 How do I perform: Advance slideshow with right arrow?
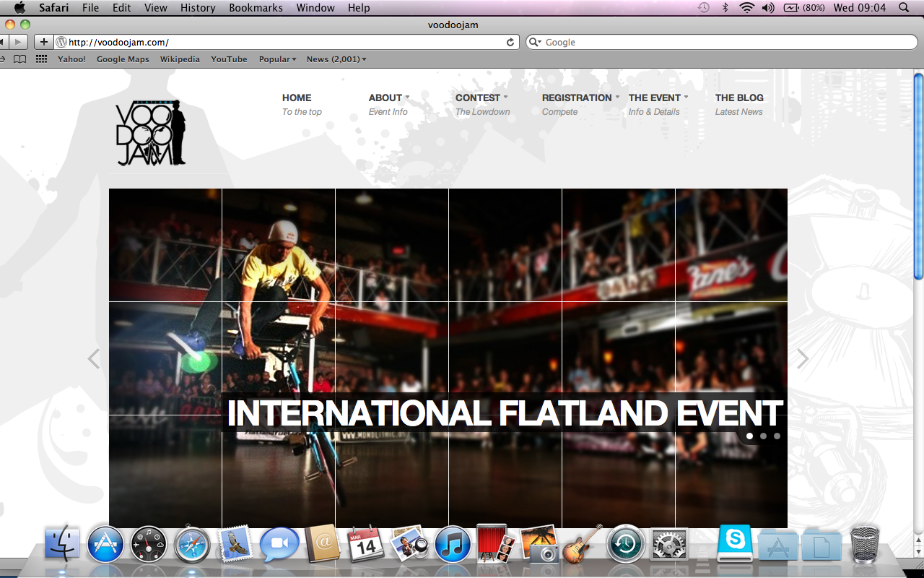click(802, 359)
